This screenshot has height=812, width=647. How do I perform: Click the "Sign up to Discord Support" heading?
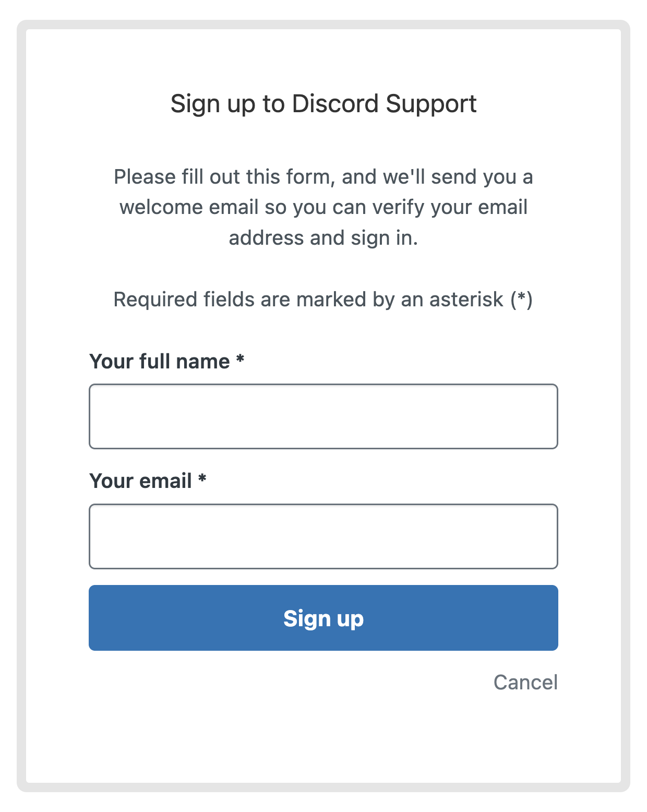[323, 103]
